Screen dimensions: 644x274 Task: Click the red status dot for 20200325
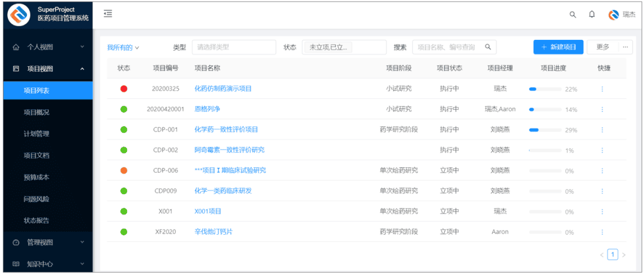click(123, 89)
